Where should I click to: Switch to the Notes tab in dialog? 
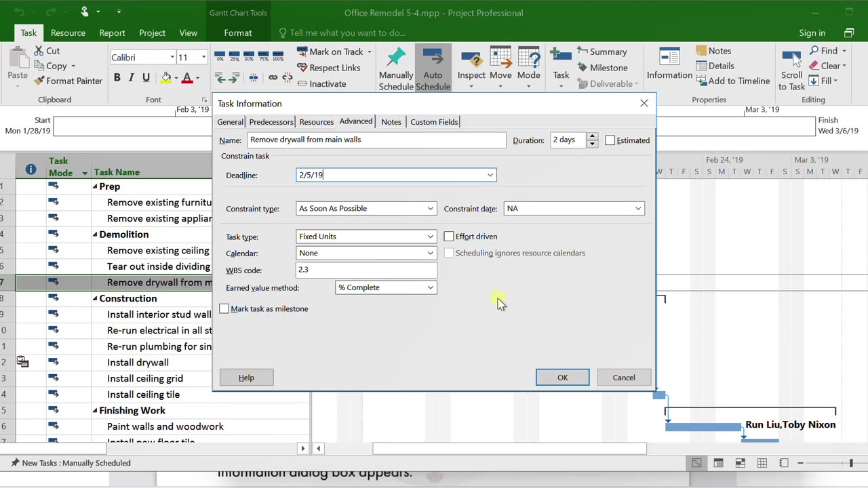[391, 122]
